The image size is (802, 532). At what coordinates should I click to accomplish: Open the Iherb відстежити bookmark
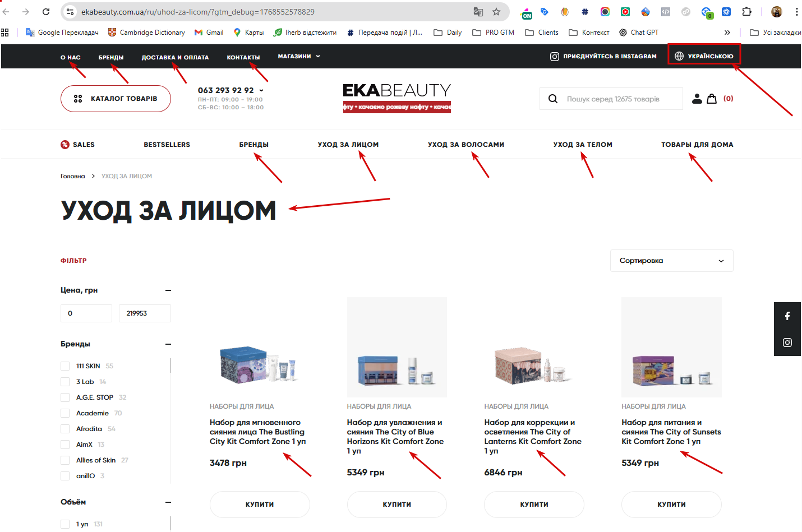coord(305,33)
